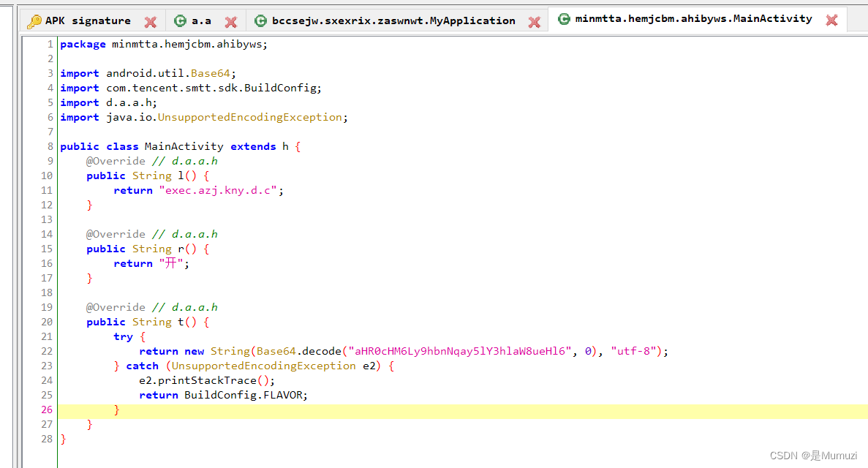868x468 pixels.
Task: Click the Base64-encoded string literal
Action: pos(459,351)
